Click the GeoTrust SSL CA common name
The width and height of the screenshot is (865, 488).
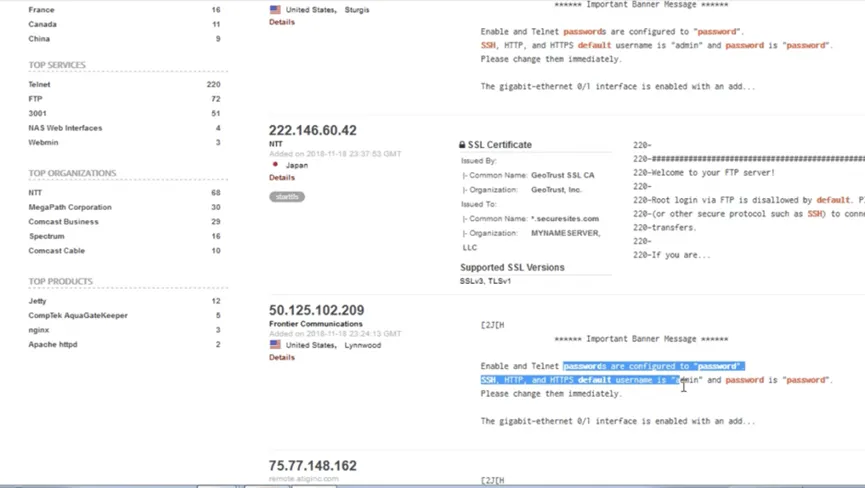click(563, 175)
